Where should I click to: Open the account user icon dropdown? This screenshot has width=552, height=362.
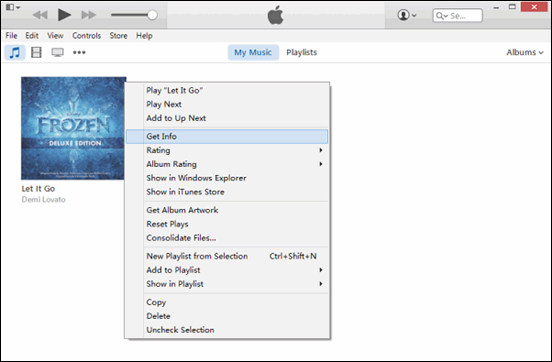[407, 15]
